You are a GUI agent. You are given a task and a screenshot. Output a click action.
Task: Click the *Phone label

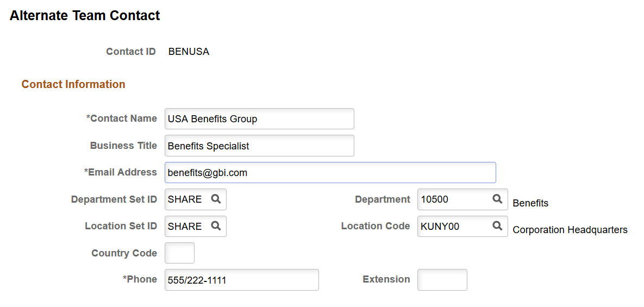click(x=140, y=279)
